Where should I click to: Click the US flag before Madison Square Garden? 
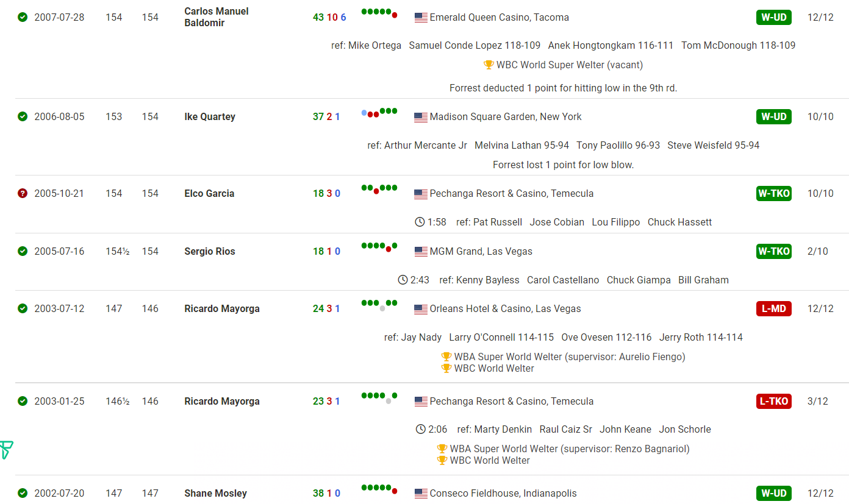coord(421,117)
